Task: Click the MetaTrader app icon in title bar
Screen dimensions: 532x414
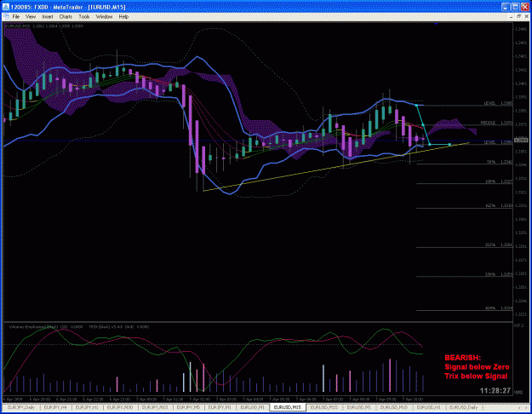Action: (6, 7)
